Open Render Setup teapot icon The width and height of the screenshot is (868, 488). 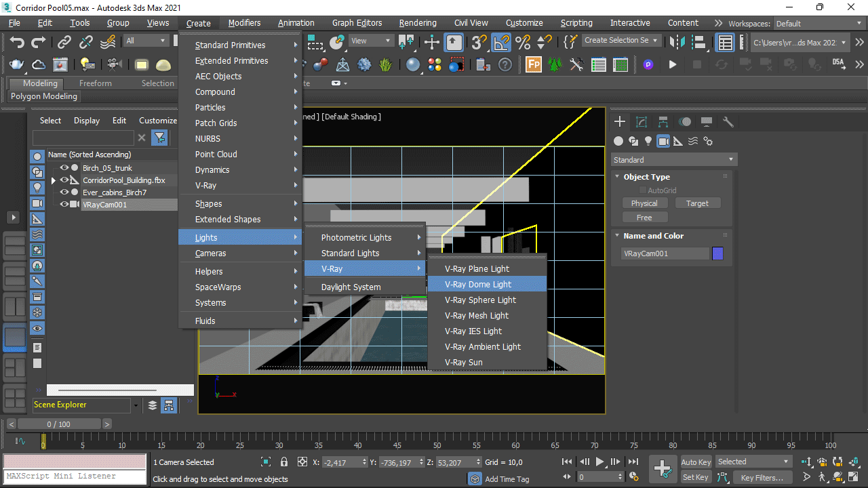(17, 65)
